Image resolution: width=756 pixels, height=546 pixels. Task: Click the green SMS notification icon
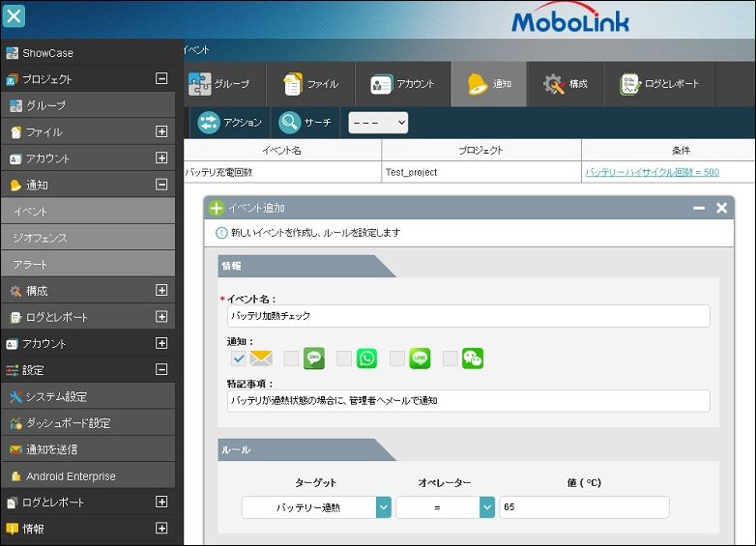click(x=314, y=359)
